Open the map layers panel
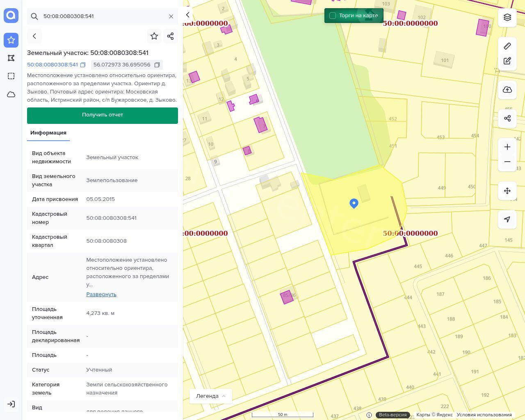The image size is (525, 420). tap(507, 17)
